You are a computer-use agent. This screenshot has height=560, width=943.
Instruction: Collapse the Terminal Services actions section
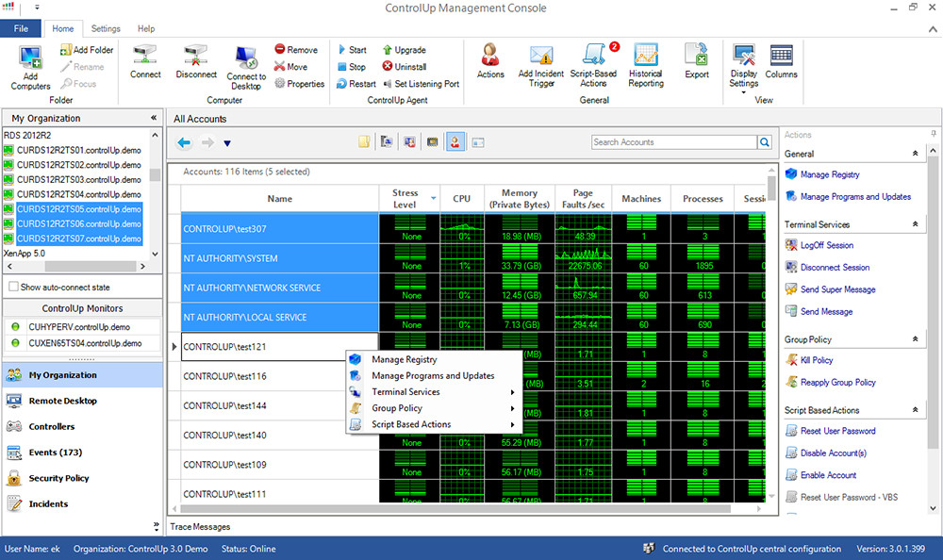point(915,223)
